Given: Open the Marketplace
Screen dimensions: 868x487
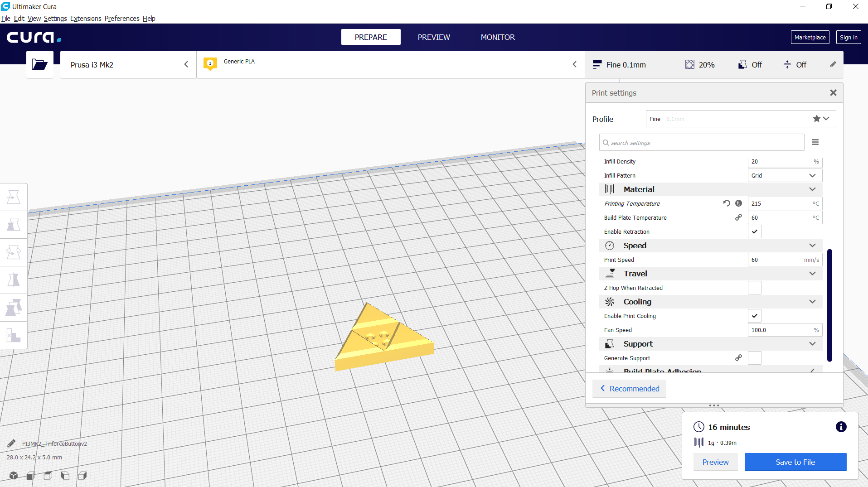Looking at the screenshot, I should point(810,37).
